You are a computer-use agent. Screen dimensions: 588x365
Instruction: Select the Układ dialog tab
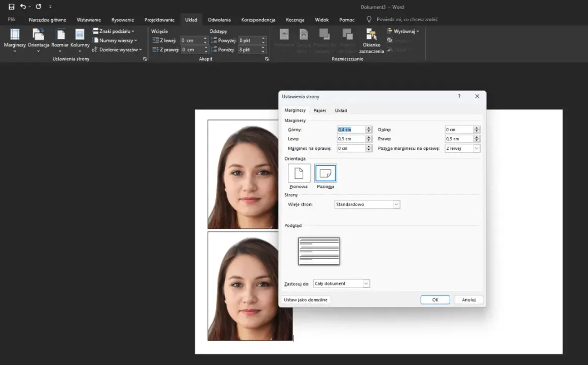(341, 110)
